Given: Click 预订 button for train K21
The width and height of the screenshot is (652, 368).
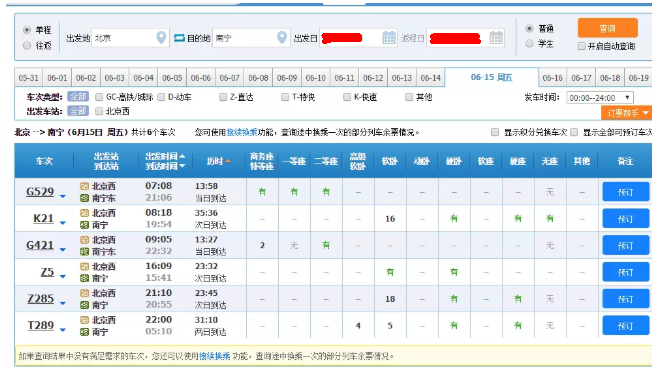Looking at the screenshot, I should (x=625, y=219).
